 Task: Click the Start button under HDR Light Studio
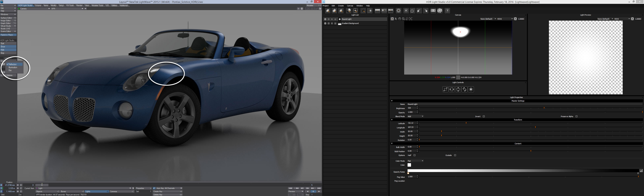[8, 43]
